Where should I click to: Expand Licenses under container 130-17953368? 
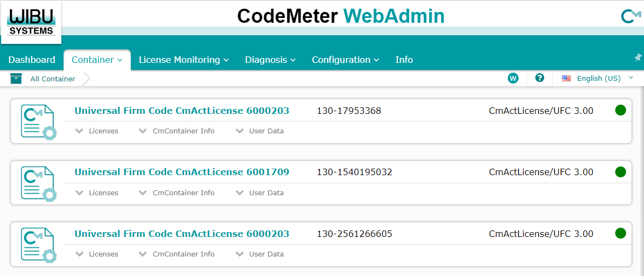(97, 131)
